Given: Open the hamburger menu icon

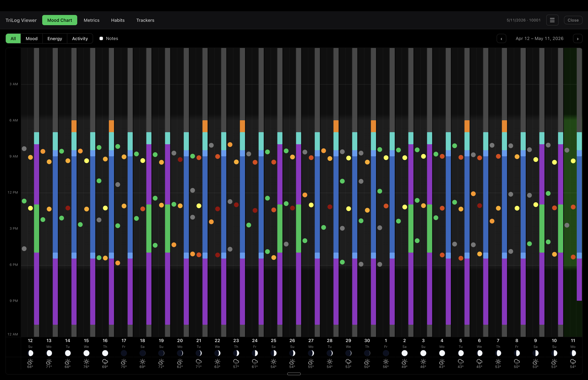Looking at the screenshot, I should (x=552, y=20).
